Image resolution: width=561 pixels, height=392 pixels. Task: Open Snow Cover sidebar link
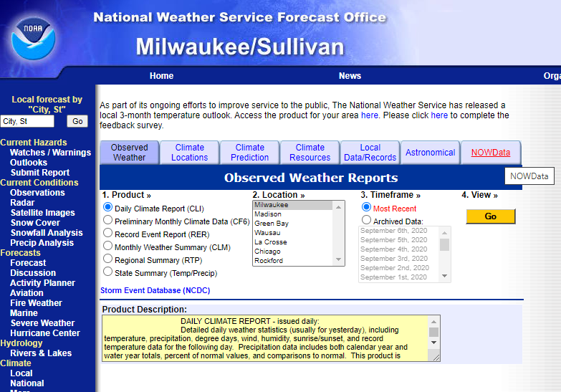point(35,223)
